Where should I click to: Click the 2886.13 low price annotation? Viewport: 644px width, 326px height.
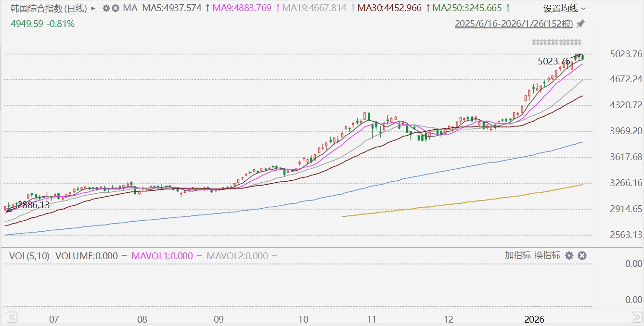tap(34, 205)
